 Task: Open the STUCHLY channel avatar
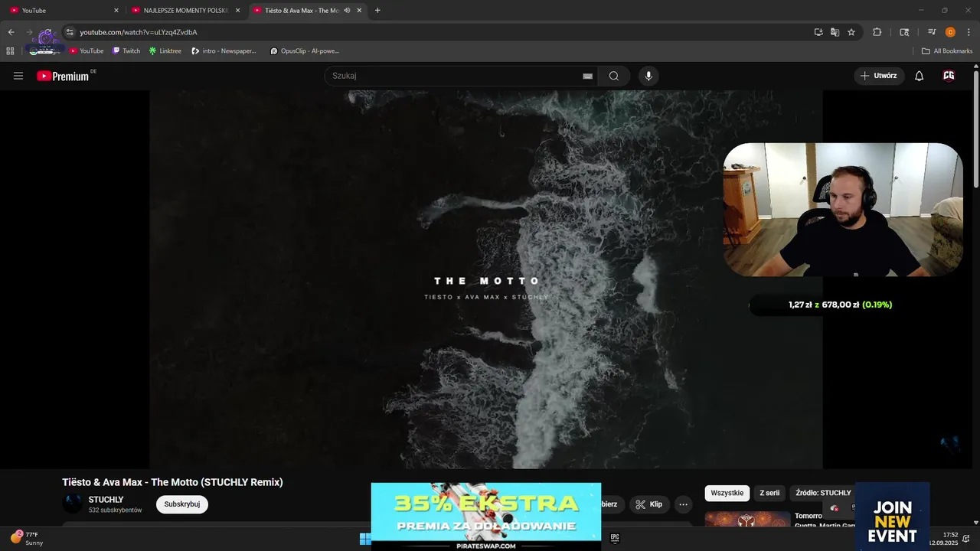coord(73,504)
